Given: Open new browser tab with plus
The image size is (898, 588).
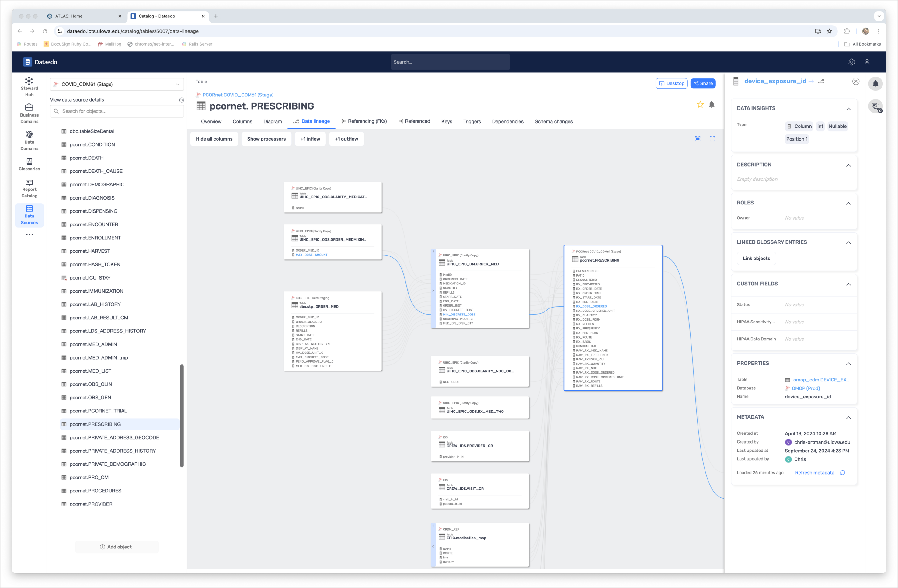Looking at the screenshot, I should point(216,16).
